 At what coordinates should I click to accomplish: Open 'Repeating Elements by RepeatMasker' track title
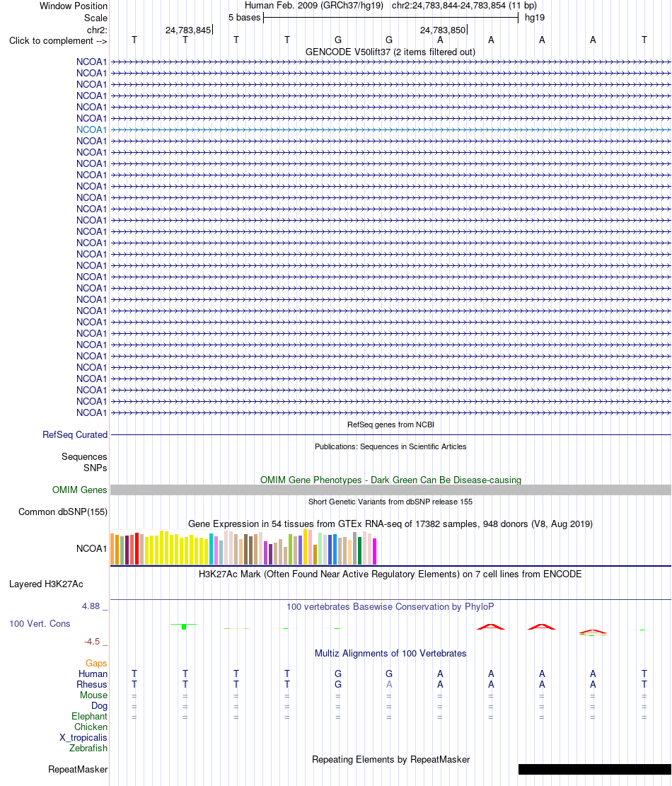(x=390, y=759)
